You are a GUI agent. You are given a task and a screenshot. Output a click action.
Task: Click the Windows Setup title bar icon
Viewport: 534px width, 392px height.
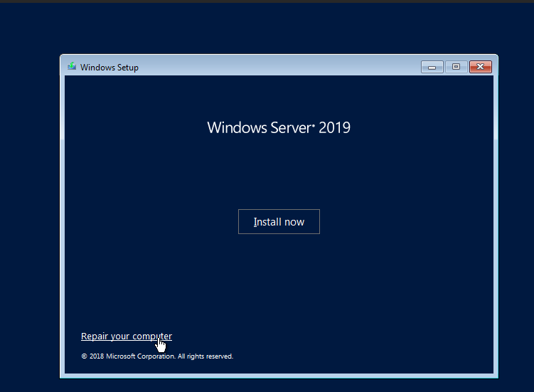(72, 67)
